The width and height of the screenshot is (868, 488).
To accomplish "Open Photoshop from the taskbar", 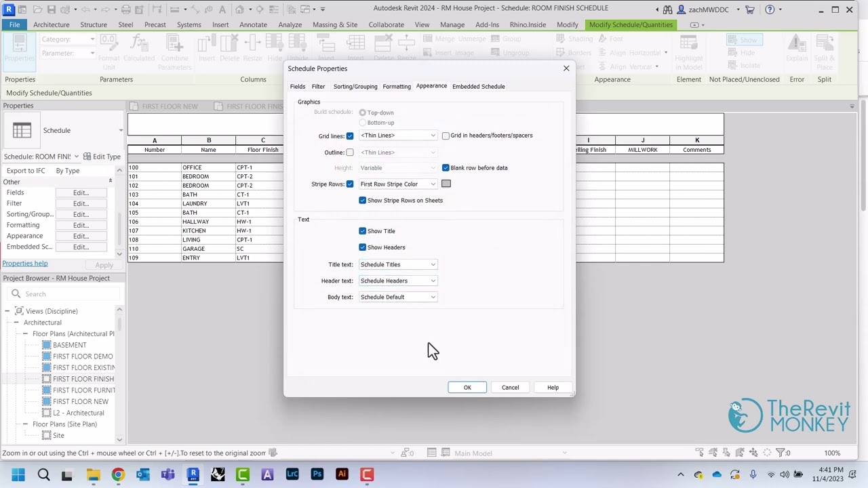I will (x=317, y=474).
